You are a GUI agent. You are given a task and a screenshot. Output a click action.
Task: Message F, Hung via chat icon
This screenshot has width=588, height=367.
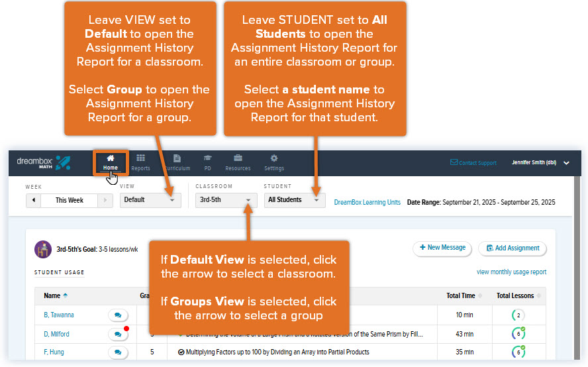tap(118, 352)
